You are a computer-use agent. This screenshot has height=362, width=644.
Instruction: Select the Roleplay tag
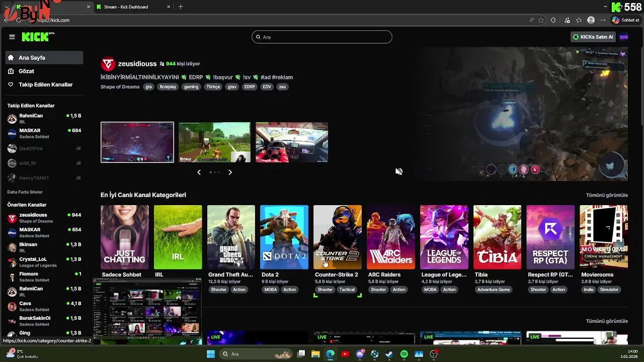(x=168, y=87)
